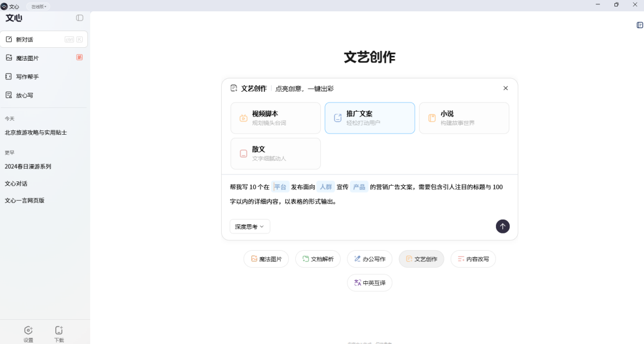The width and height of the screenshot is (644, 344).
Task: Expand the 深度思考 dropdown
Action: point(250,226)
